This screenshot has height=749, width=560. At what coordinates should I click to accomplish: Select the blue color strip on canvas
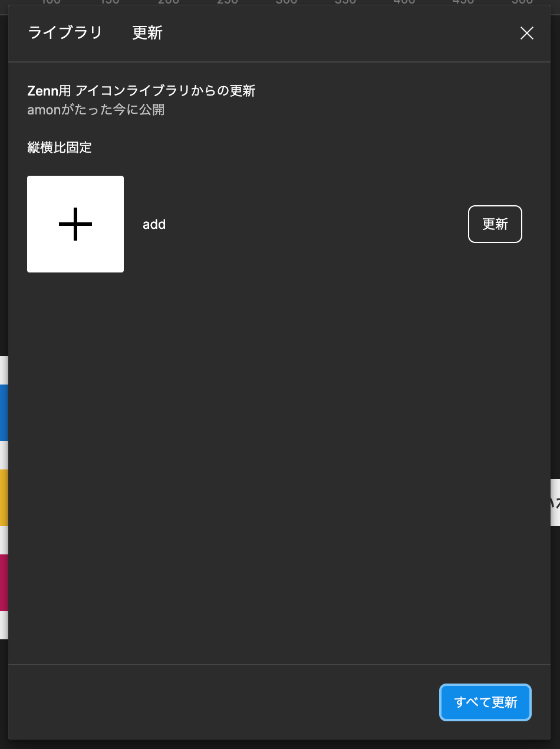(x=4, y=413)
